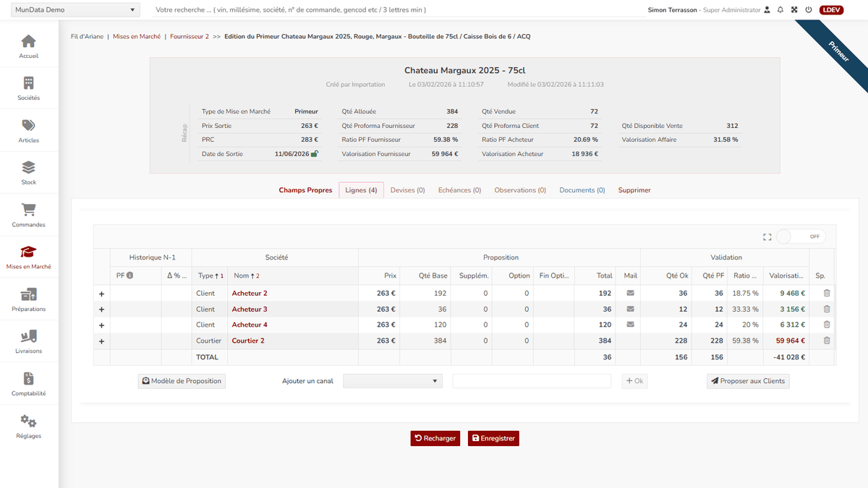Open the Documents tab
The image size is (868, 488).
[582, 190]
